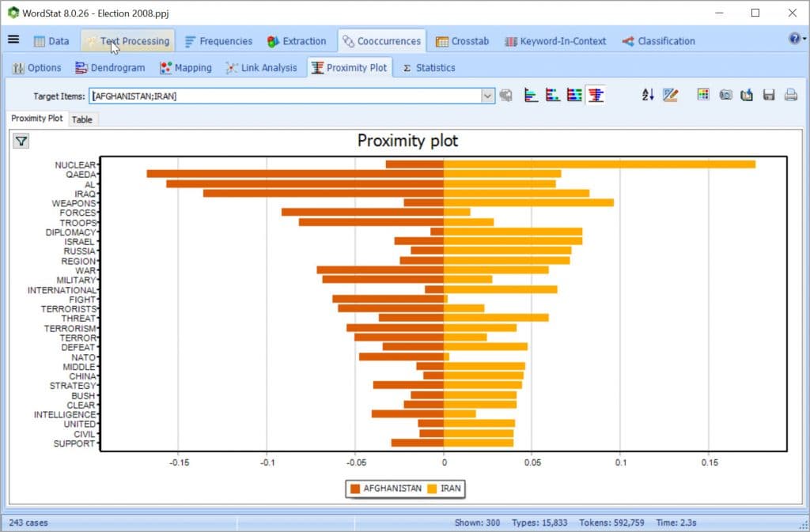Open the filter funnel icon above the plot
Screen dimensions: 810x532
click(19, 140)
